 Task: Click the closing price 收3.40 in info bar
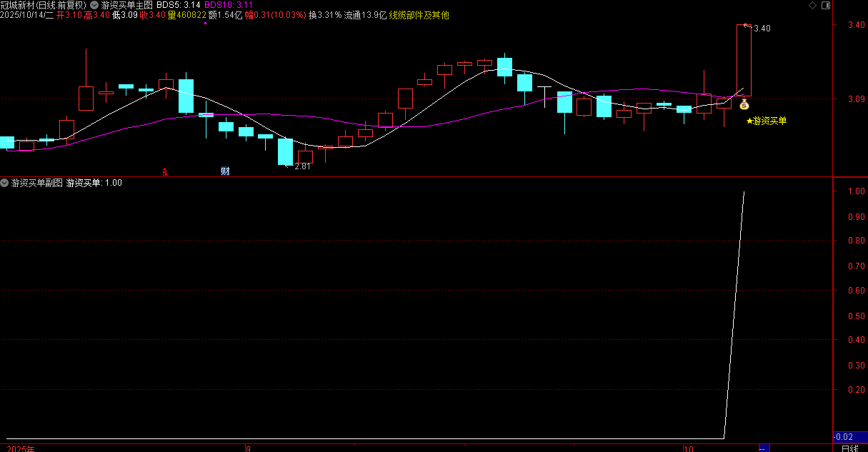[153, 14]
